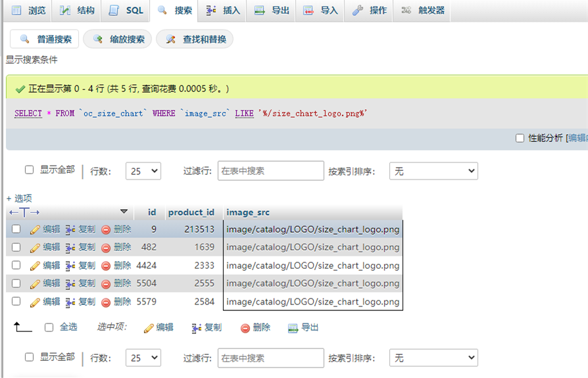The width and height of the screenshot is (588, 378).
Task: Click 显示搜索条件 link
Action: pyautogui.click(x=32, y=60)
